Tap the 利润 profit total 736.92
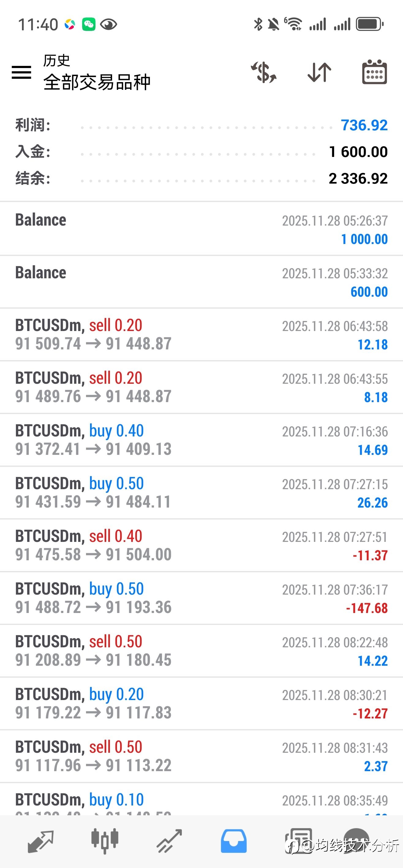403x868 pixels. pyautogui.click(x=364, y=125)
